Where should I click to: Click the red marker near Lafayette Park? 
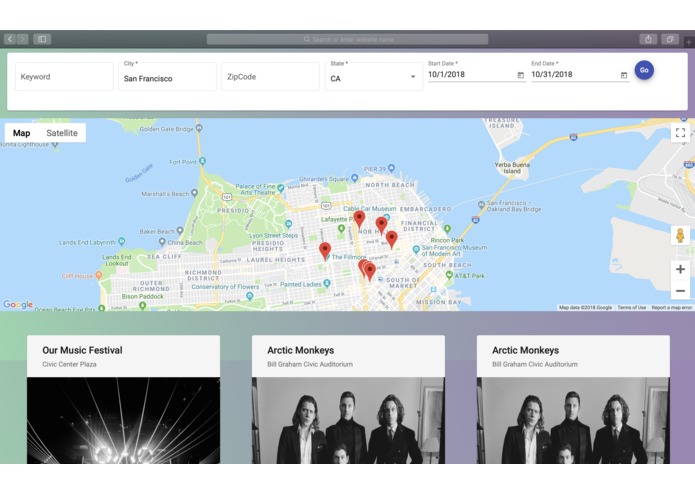(359, 219)
